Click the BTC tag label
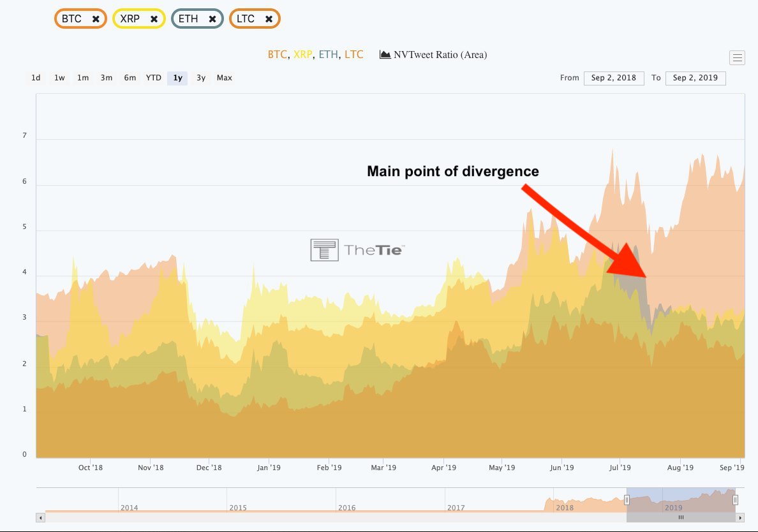Screen dimensions: 758x532 pyautogui.click(x=71, y=19)
